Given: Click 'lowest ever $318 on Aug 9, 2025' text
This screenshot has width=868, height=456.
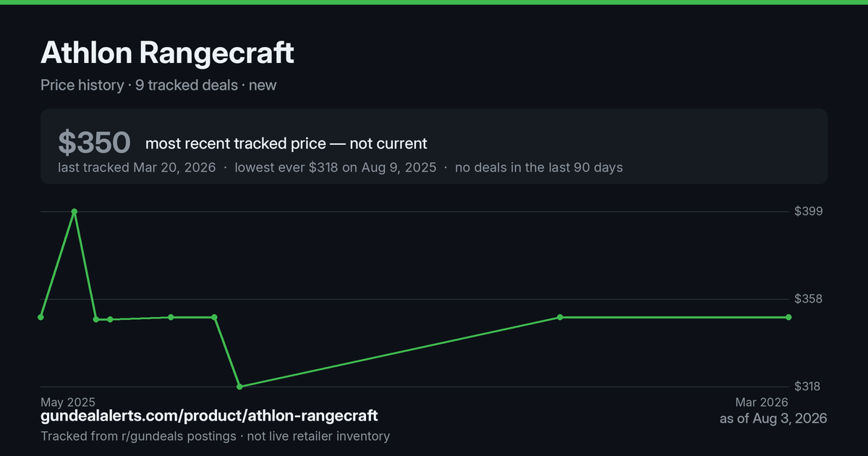Looking at the screenshot, I should tap(336, 167).
